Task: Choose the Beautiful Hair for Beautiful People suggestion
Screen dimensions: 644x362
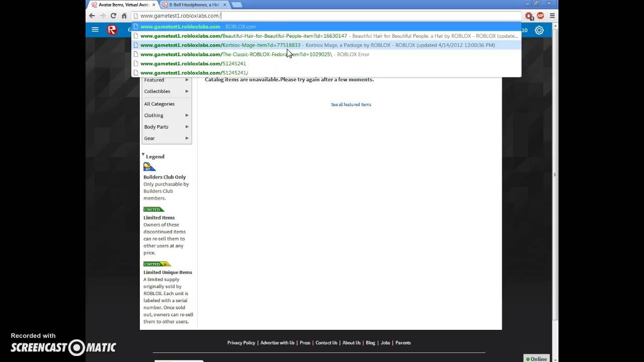Action: [x=326, y=36]
